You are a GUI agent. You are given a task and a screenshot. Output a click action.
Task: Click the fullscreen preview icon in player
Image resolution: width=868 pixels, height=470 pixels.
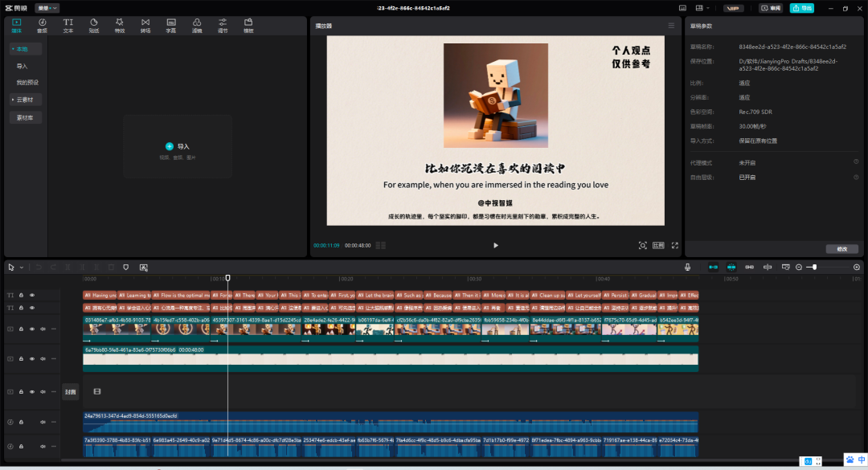pos(674,245)
